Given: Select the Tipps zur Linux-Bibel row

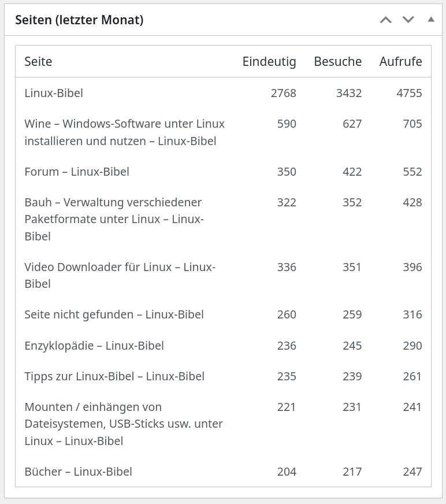Looking at the screenshot, I should point(114,376).
